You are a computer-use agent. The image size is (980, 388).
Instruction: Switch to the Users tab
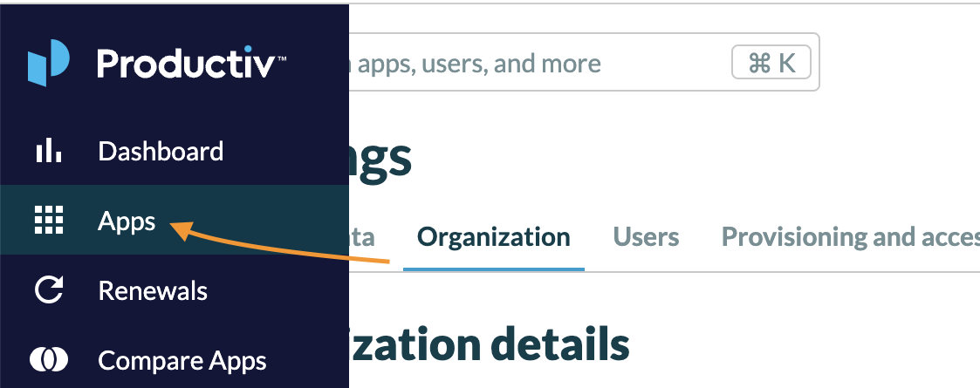pos(647,237)
